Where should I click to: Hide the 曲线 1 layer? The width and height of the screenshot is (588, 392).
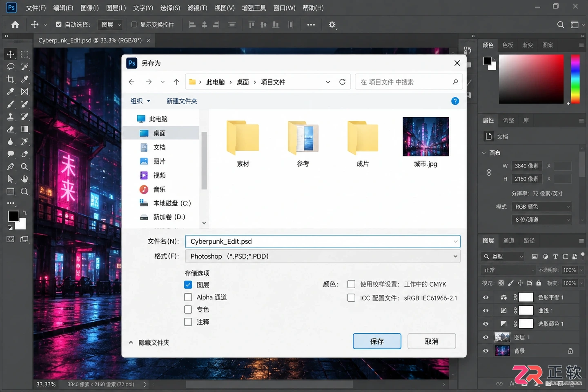[486, 311]
